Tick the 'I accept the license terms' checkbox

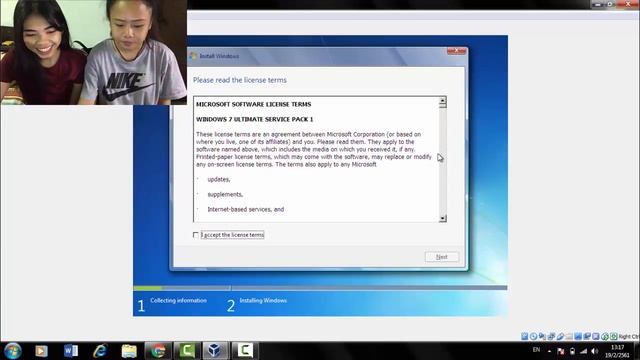pos(196,235)
